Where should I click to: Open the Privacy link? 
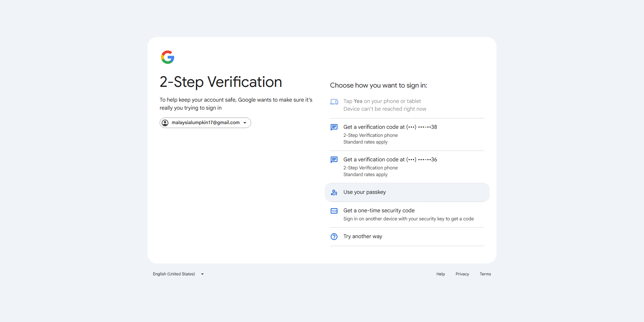[x=462, y=274]
